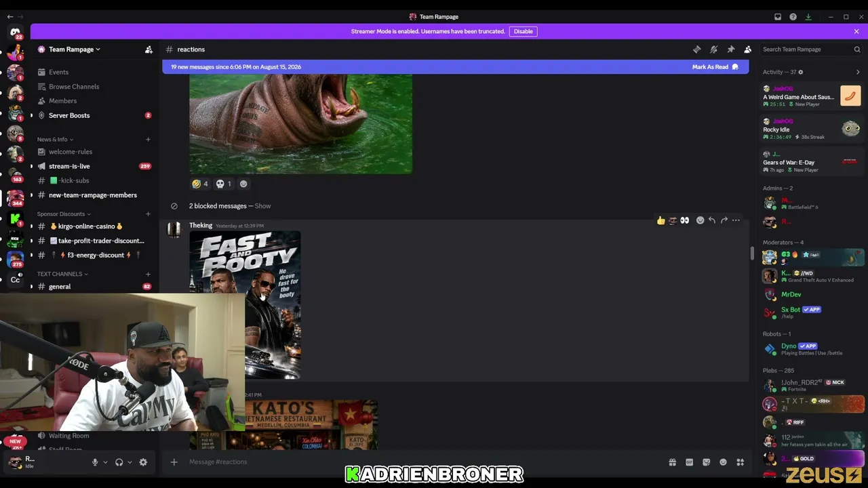Disable Streamer Mode
The image size is (868, 488).
[523, 31]
